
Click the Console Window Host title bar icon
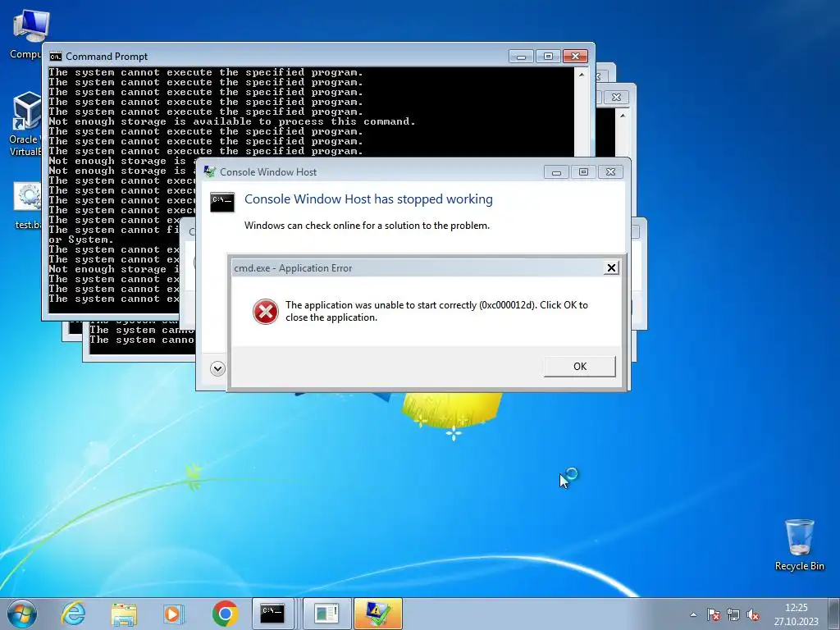pos(210,172)
